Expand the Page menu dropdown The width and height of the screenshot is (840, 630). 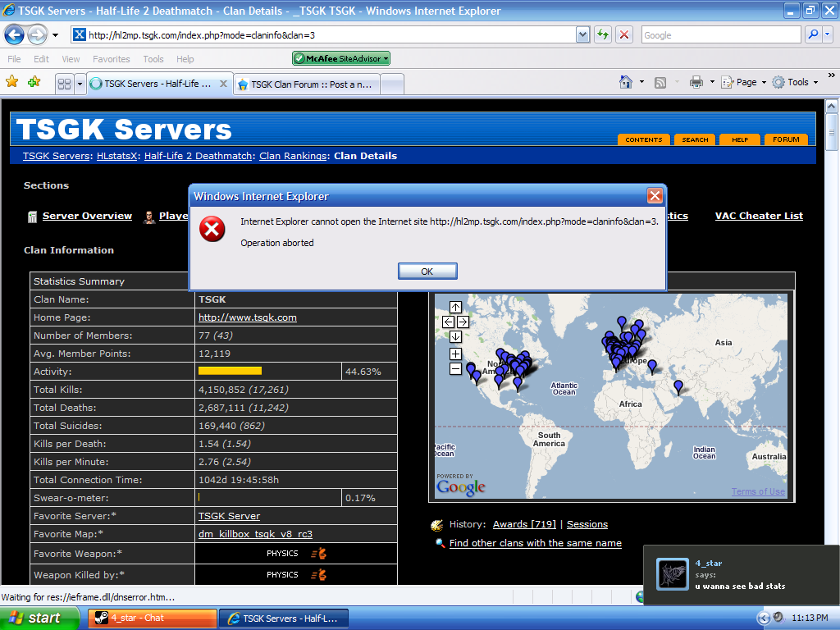[x=763, y=83]
